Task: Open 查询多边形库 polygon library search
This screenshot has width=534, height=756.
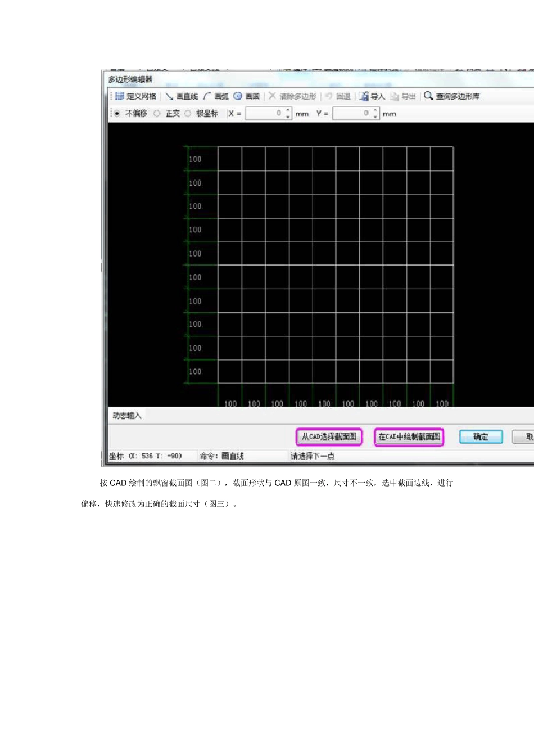Action: pos(452,96)
